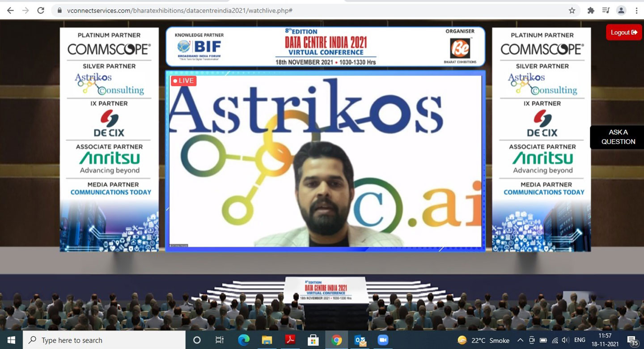
Task: Open Chrome's three-dot menu
Action: pos(636,10)
